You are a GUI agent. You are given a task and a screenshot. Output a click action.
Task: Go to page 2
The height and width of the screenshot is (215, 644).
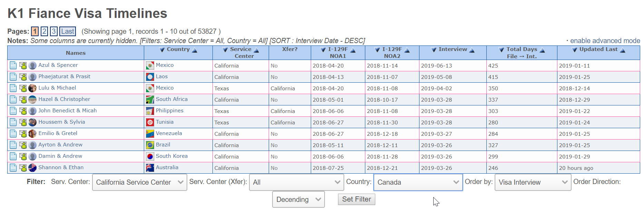point(44,31)
